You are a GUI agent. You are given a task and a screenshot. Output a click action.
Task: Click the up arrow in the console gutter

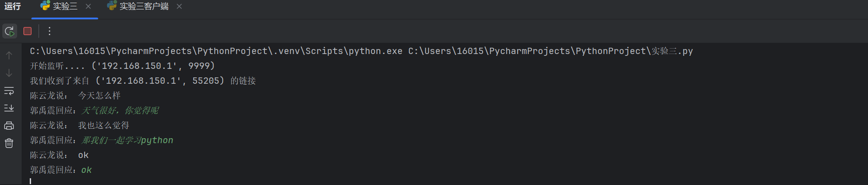tap(9, 55)
